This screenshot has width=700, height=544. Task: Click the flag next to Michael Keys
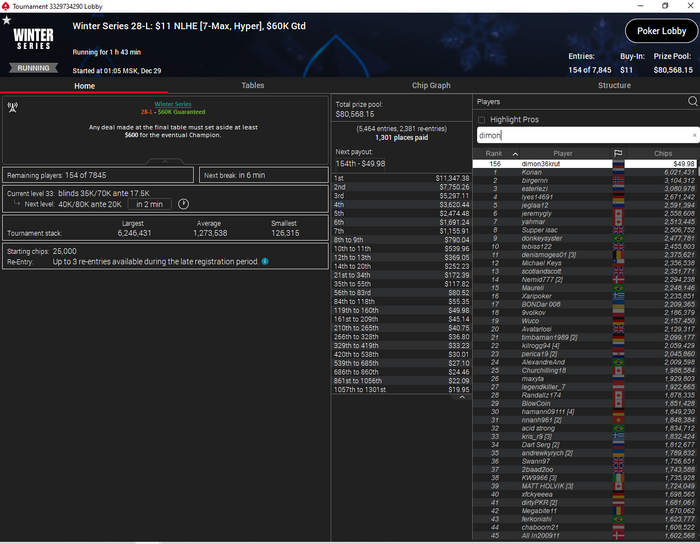click(x=618, y=263)
